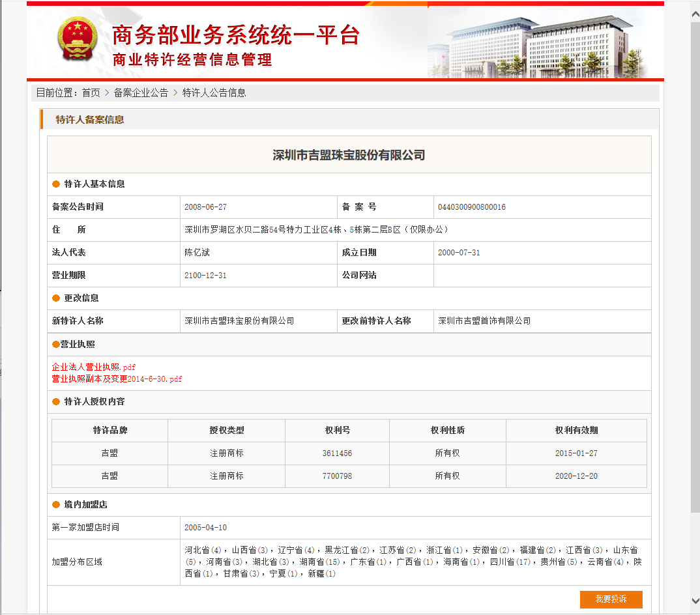Screen dimensions: 700x615
Task: Click orange bullet beside 特许人基本信息
Action: pos(56,184)
